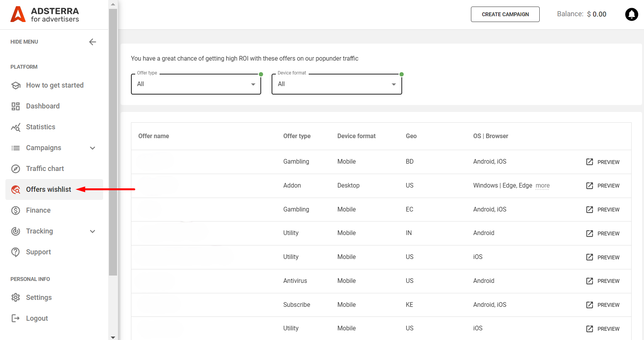The width and height of the screenshot is (644, 340).
Task: Click the OS | Browser column header
Action: point(491,136)
